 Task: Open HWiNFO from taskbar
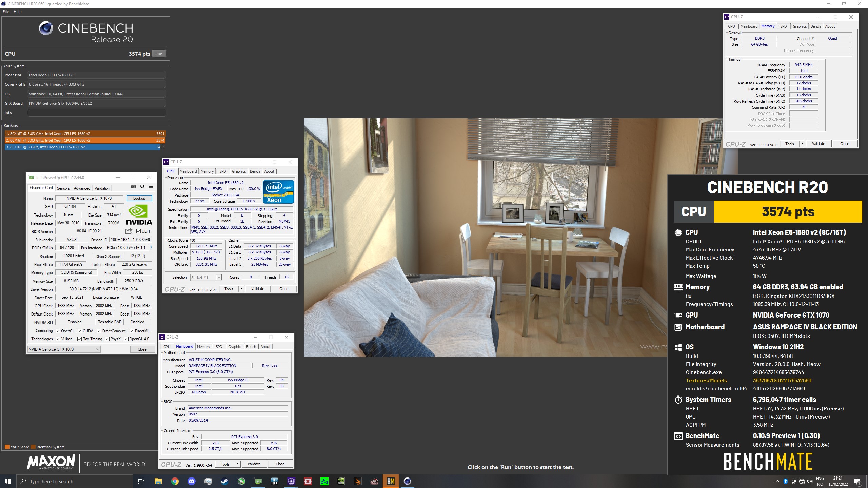coord(275,481)
